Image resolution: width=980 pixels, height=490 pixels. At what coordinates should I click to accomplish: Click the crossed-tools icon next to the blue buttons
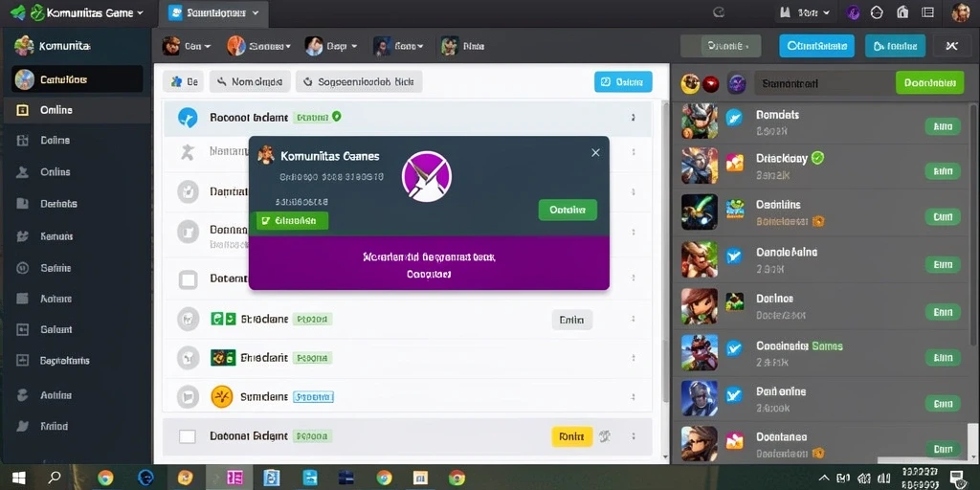coord(952,46)
